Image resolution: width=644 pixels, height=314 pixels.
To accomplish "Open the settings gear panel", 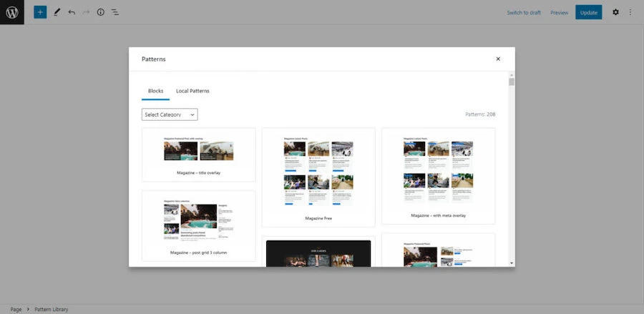I will (615, 12).
